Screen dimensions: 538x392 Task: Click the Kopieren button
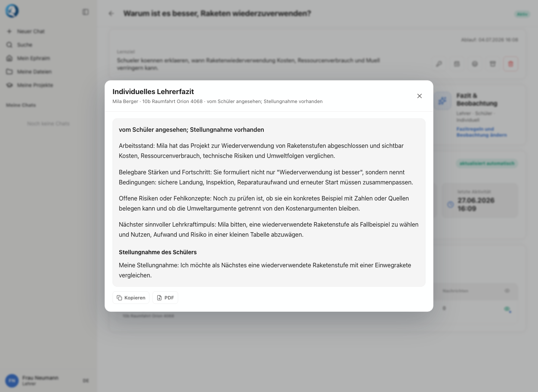[x=131, y=298]
